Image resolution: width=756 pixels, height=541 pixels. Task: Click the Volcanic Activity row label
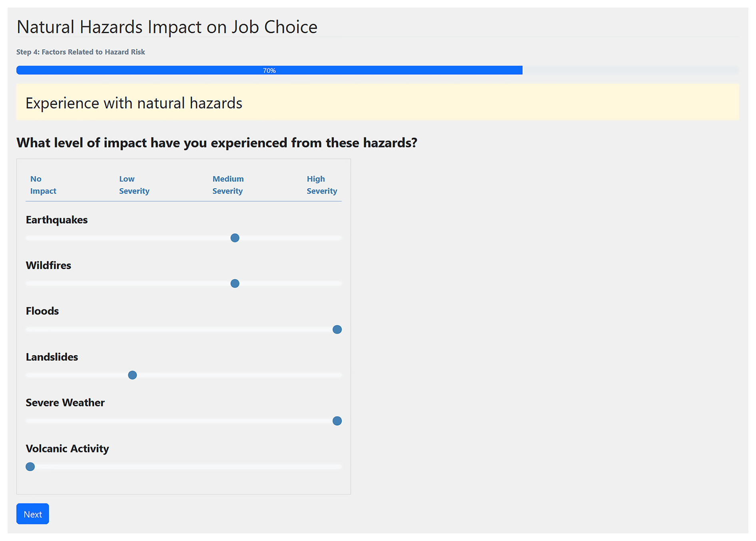(67, 448)
